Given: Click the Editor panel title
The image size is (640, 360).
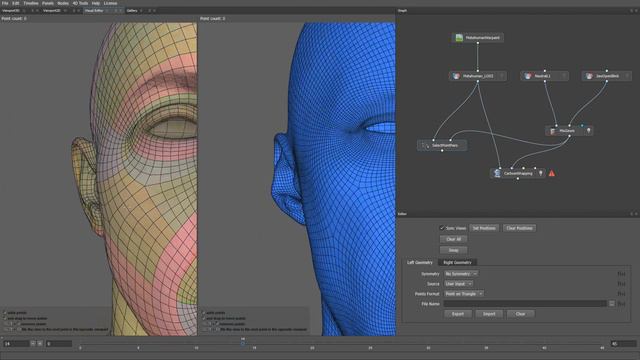Looking at the screenshot, I should coord(402,214).
